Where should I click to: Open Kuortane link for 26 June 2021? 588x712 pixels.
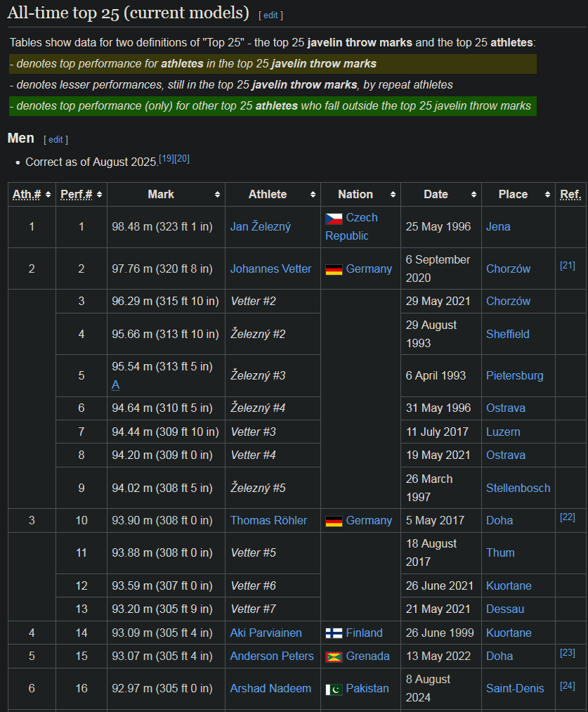click(x=509, y=585)
